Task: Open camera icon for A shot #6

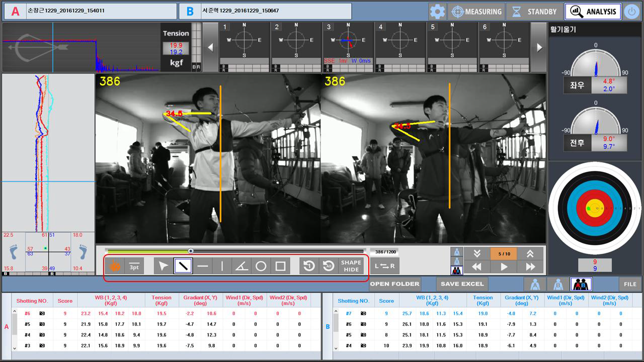Action: click(x=42, y=313)
